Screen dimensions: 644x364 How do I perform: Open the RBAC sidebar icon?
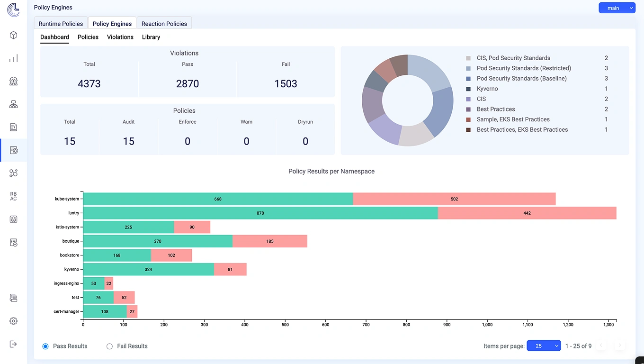[x=13, y=196]
